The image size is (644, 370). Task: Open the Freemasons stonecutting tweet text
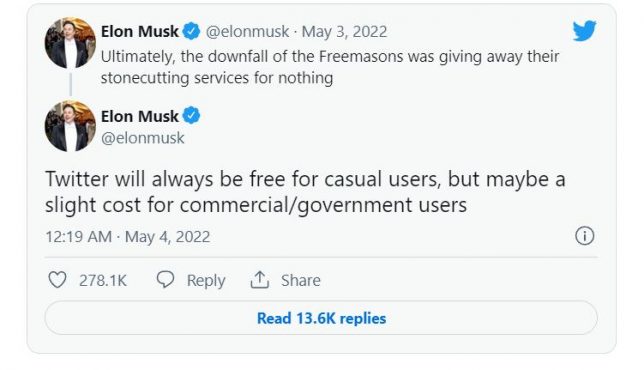(x=330, y=67)
